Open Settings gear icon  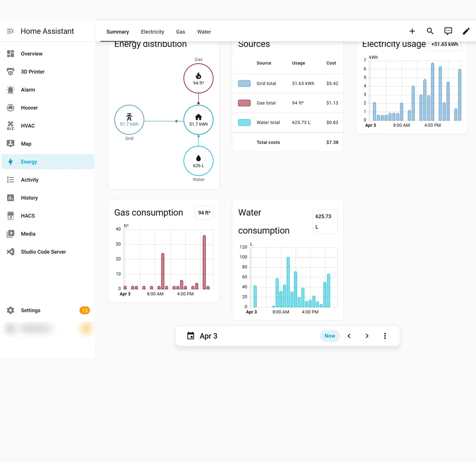coord(11,311)
